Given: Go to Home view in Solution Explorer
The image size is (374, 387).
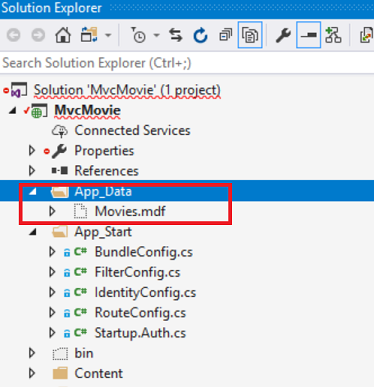Looking at the screenshot, I should click(x=63, y=35).
